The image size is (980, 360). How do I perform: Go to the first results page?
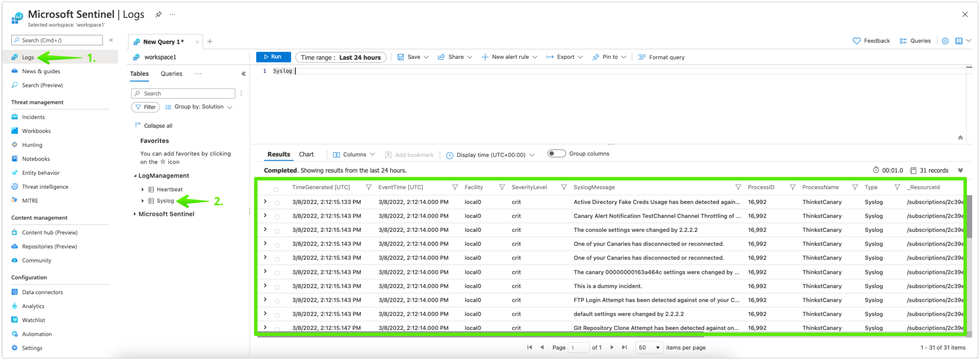(529, 347)
